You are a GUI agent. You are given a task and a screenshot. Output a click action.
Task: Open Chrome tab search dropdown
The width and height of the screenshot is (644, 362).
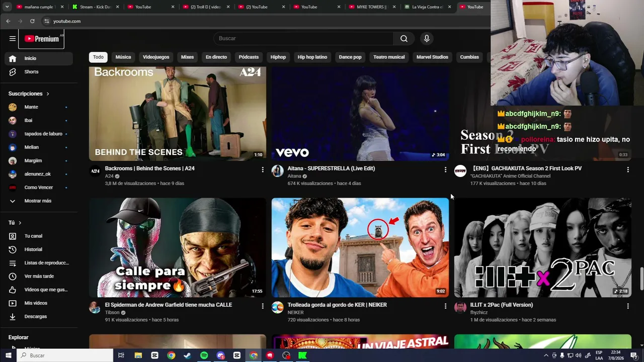pos(7,7)
